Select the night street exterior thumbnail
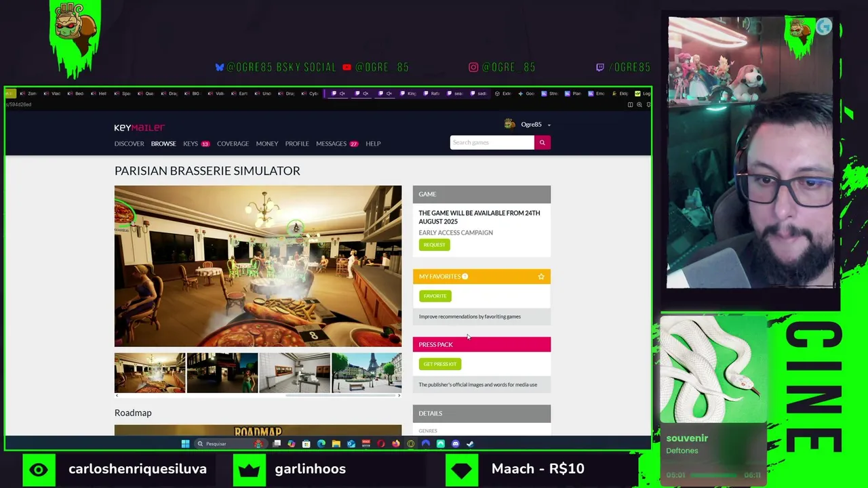 [x=222, y=373]
